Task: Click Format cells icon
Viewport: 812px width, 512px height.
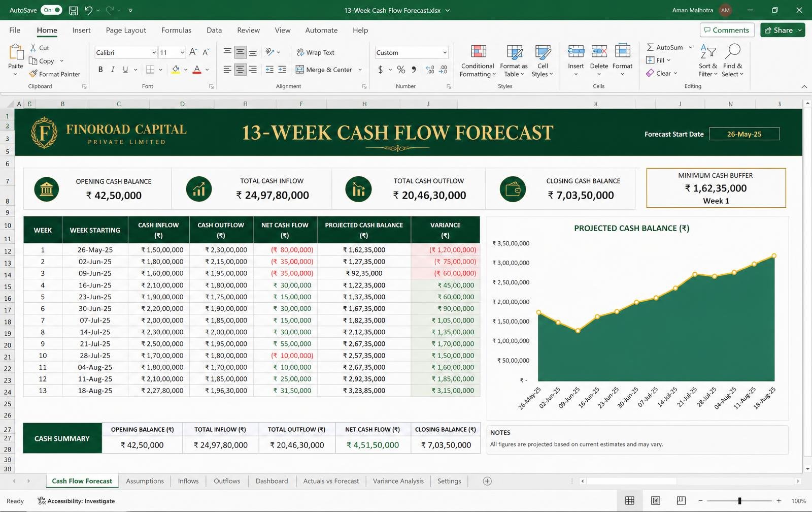Action: click(x=622, y=51)
